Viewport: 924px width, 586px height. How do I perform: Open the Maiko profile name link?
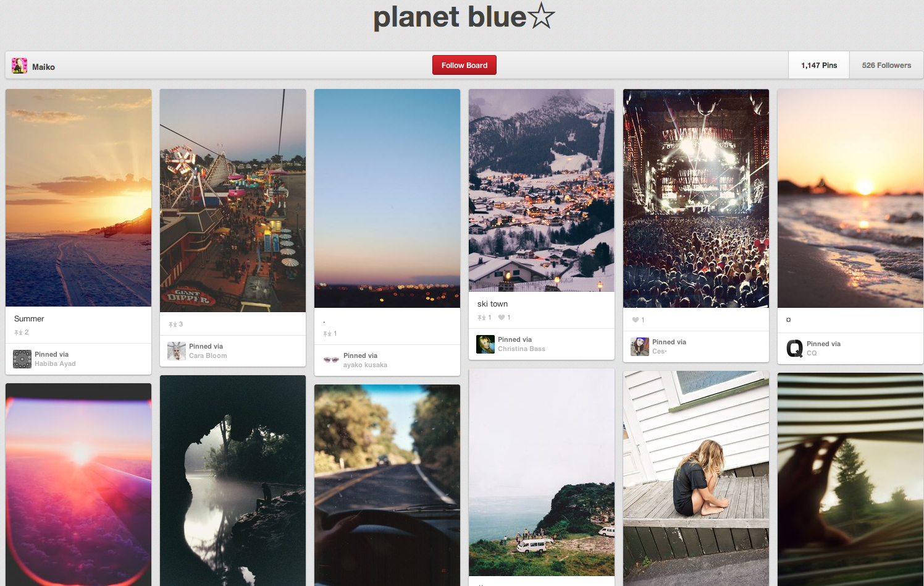point(43,67)
